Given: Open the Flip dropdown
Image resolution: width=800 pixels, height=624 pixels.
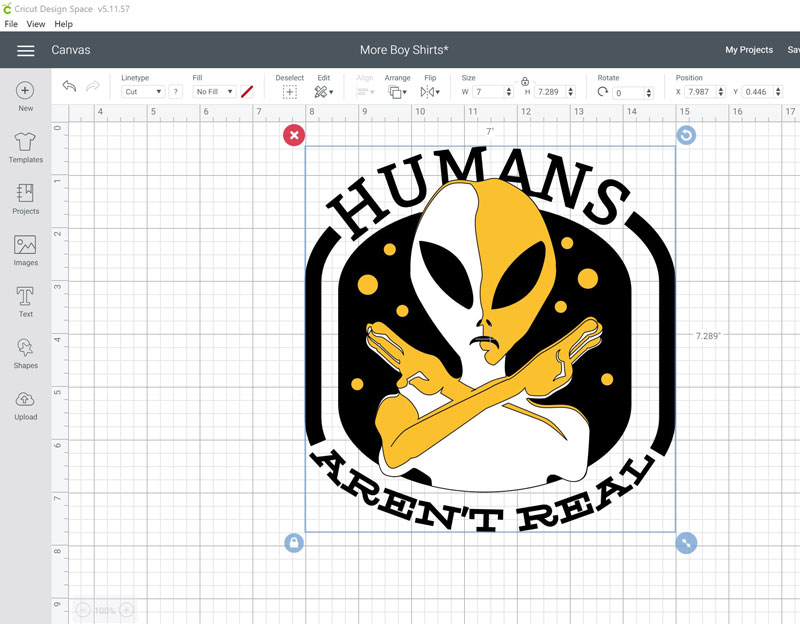Looking at the screenshot, I should (x=430, y=92).
